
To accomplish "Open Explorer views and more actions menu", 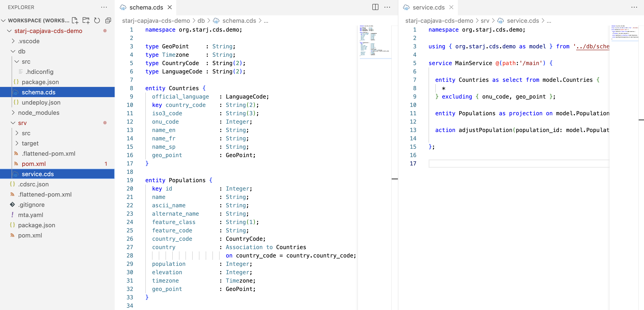I will tap(104, 7).
